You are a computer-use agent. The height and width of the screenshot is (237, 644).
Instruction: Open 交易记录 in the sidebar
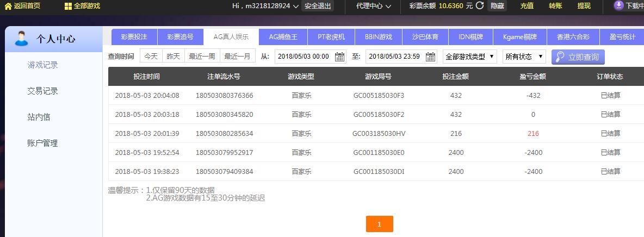tap(43, 91)
